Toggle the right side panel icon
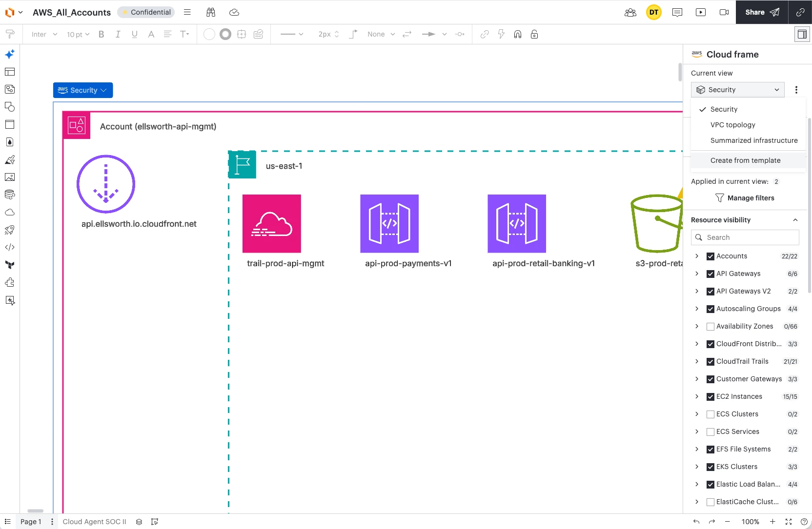 (802, 34)
